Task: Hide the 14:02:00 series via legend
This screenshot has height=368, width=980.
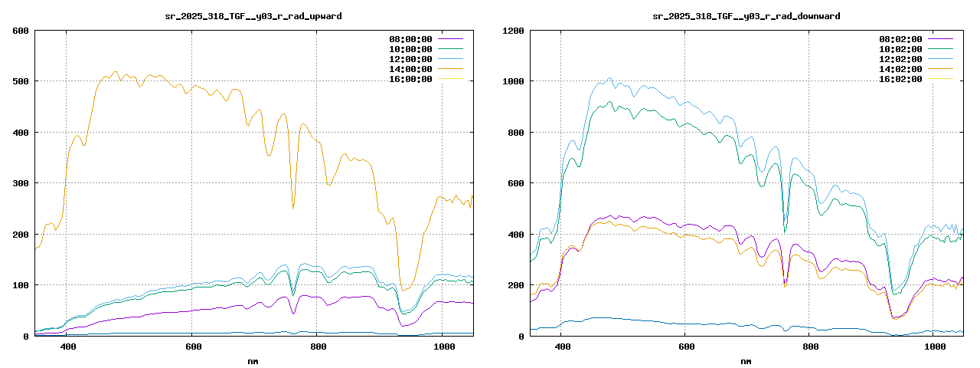Action: tap(900, 69)
